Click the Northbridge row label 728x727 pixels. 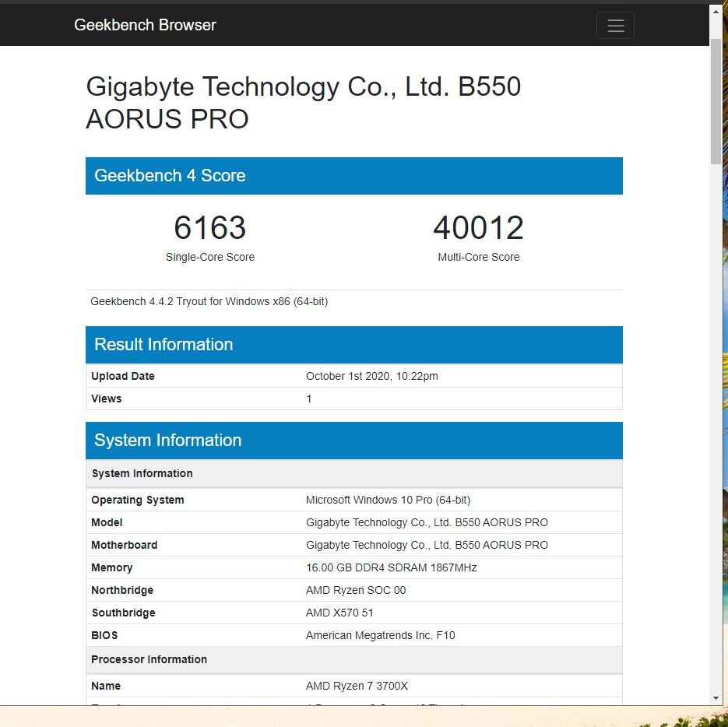122,590
